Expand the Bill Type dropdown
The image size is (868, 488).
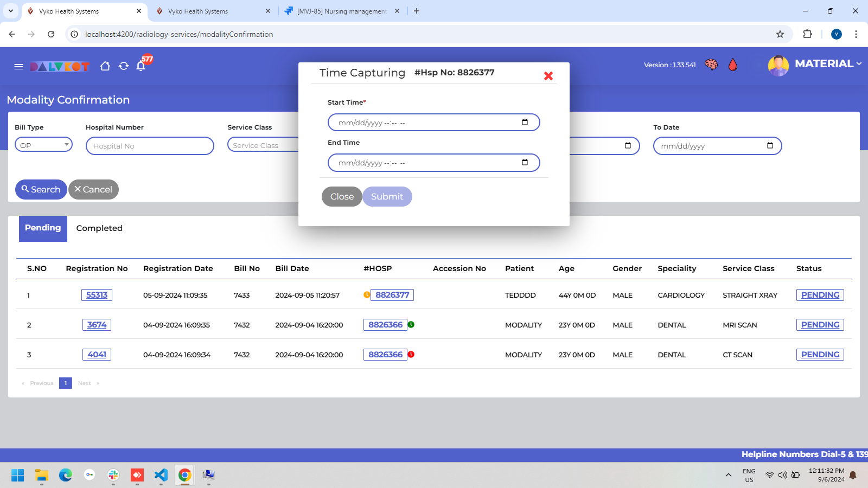[43, 145]
